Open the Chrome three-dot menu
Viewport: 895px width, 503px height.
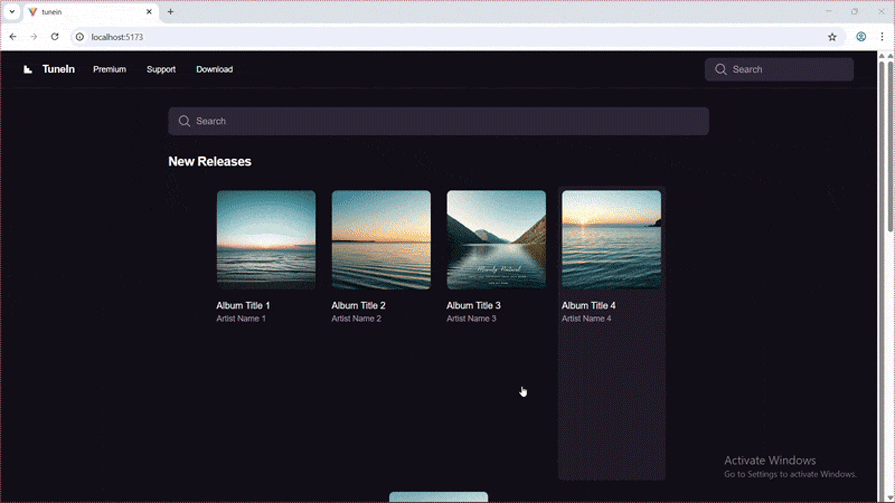(882, 37)
